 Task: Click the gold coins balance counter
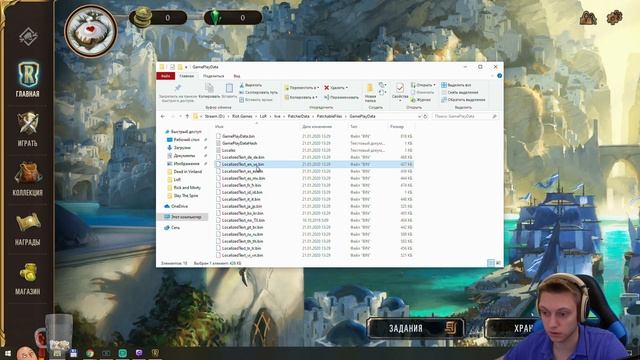[158, 18]
